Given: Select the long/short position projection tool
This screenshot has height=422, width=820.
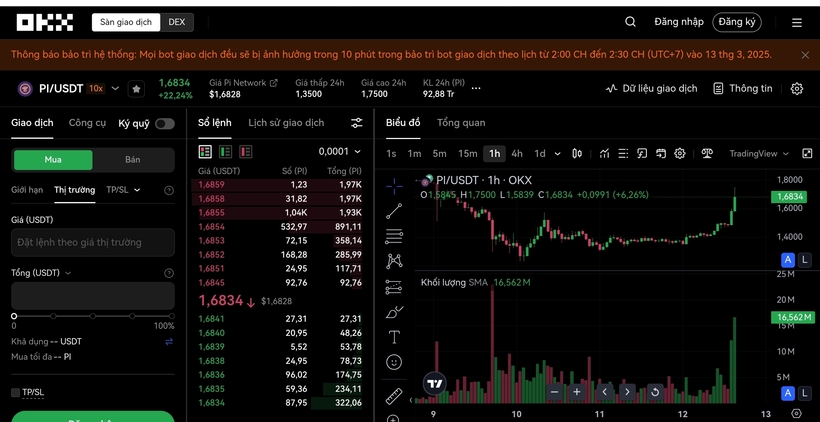Looking at the screenshot, I should pyautogui.click(x=394, y=287).
